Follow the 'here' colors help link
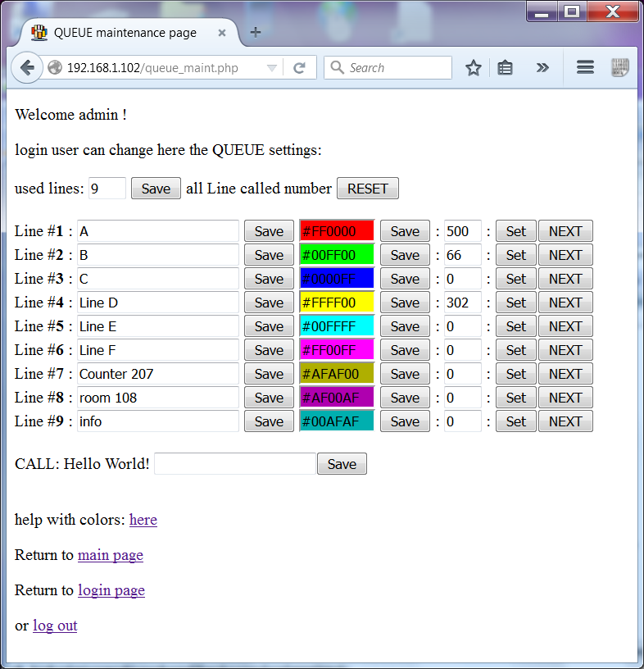The height and width of the screenshot is (669, 644). pyautogui.click(x=143, y=520)
